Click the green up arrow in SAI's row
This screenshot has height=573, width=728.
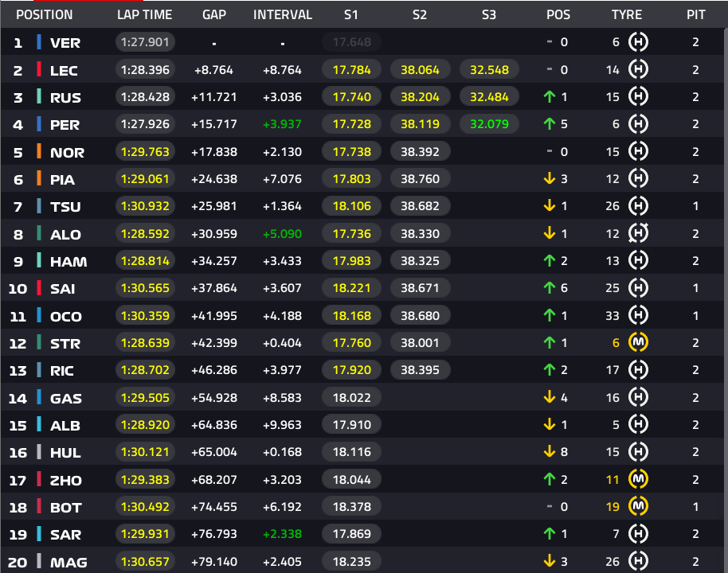tap(550, 287)
